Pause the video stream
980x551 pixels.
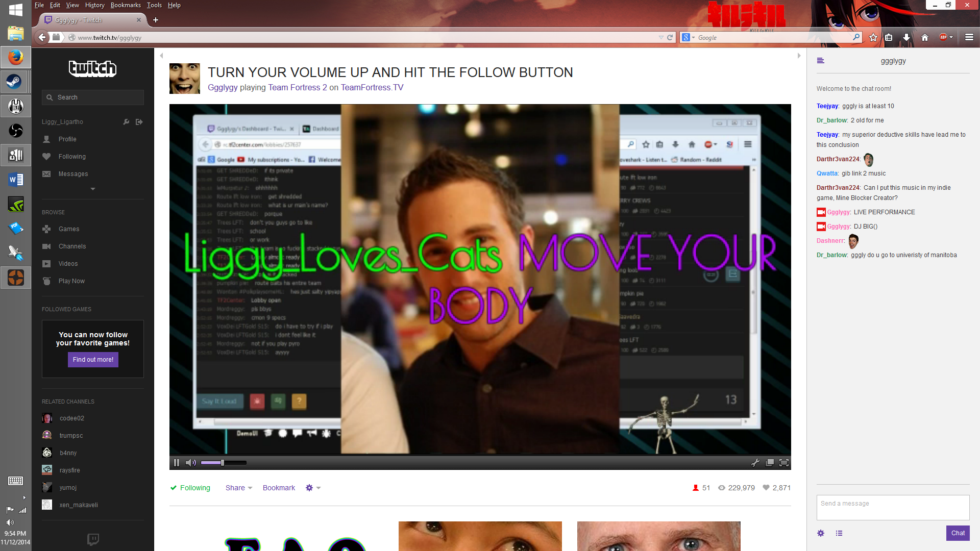pos(177,463)
